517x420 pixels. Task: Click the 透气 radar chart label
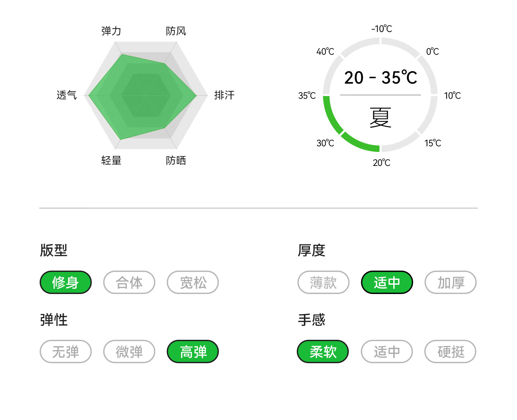tap(67, 95)
